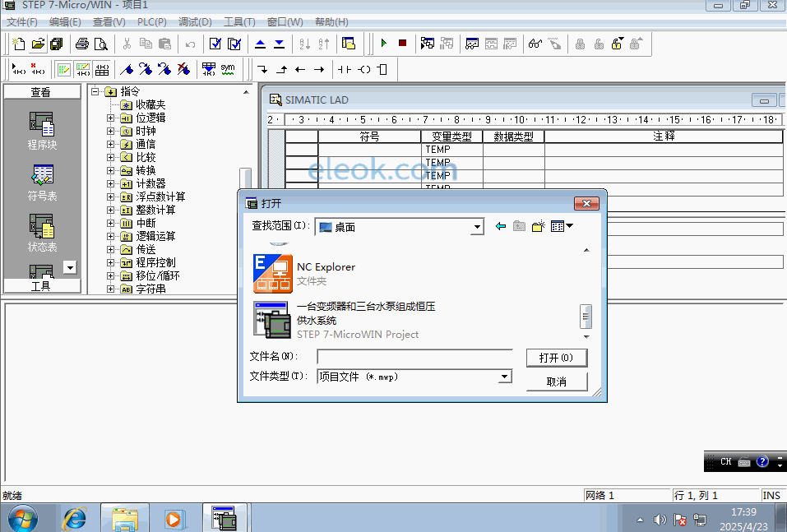The image size is (787, 532).
Task: Toggle network comments display in the toolbar
Action: tap(83, 69)
